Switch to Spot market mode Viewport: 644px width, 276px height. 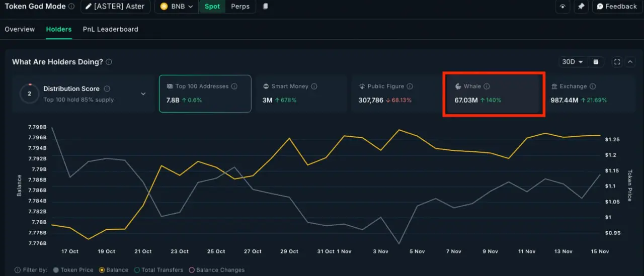click(212, 7)
